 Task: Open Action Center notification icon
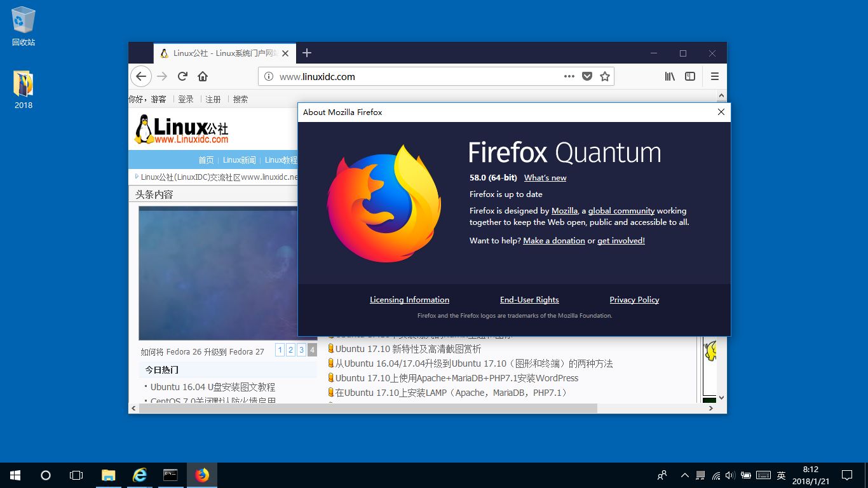[x=847, y=475]
